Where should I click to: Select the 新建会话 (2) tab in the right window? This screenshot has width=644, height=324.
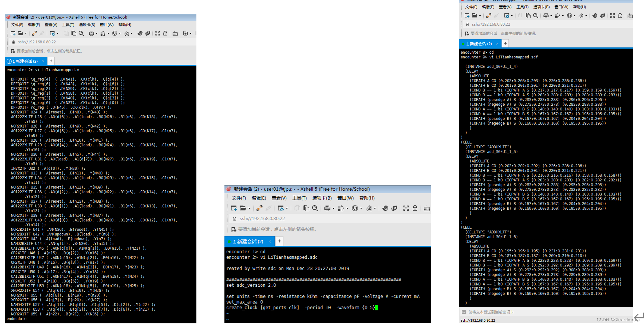(479, 44)
